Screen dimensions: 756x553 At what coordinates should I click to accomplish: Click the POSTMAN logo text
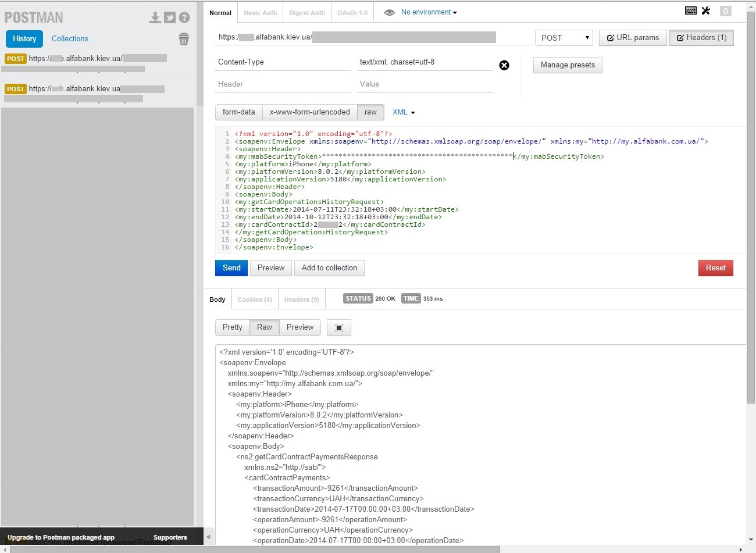click(x=34, y=18)
